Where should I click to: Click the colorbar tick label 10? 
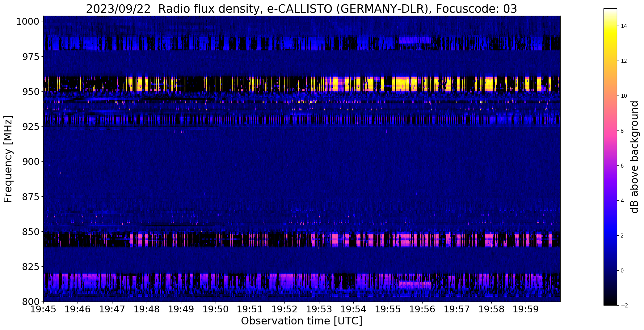624,96
